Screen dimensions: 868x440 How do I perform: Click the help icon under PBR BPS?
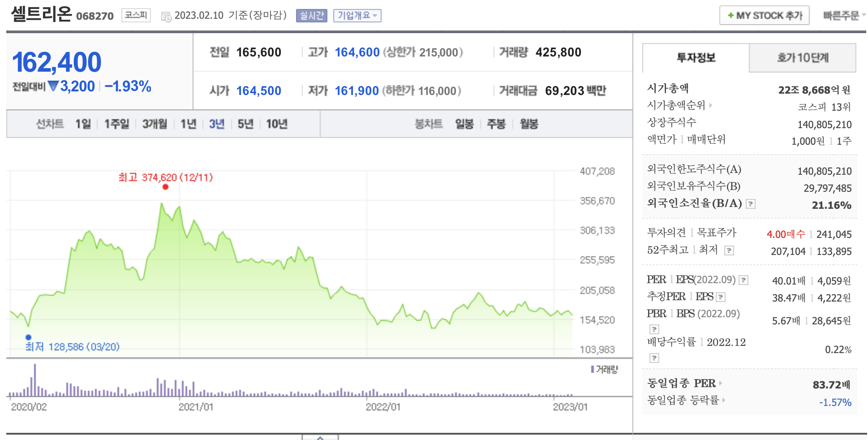[654, 329]
